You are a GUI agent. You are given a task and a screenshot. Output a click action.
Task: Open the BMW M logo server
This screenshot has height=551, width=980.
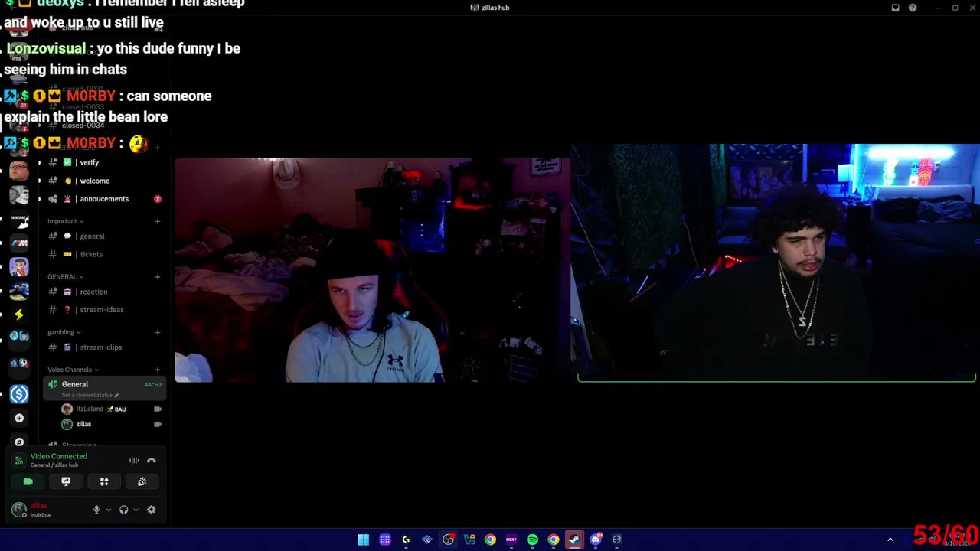[x=19, y=243]
